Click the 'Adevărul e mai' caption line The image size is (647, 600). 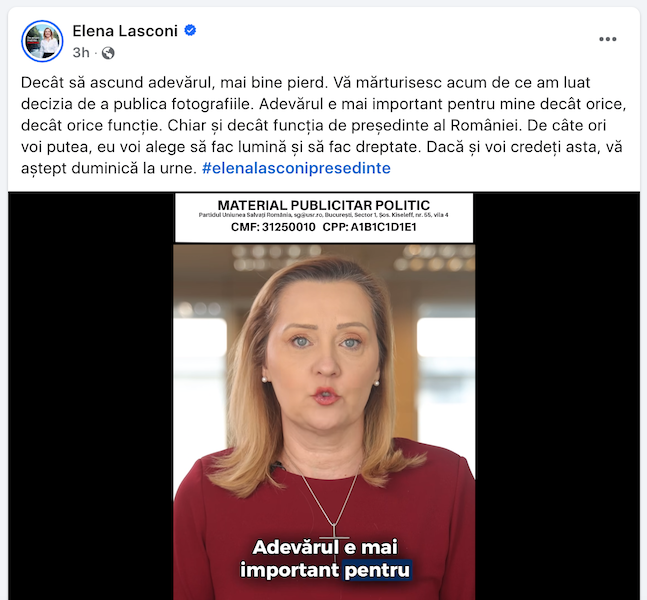(325, 548)
